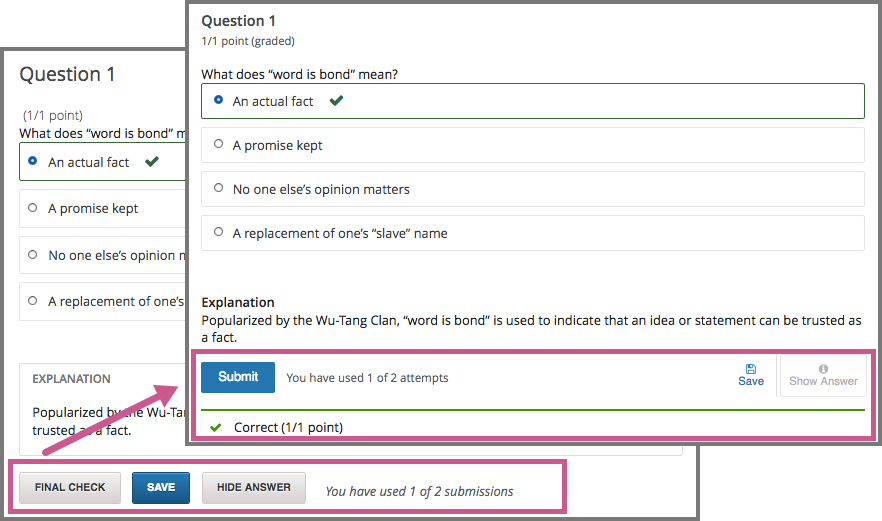Click the Hide Answer button

[254, 488]
